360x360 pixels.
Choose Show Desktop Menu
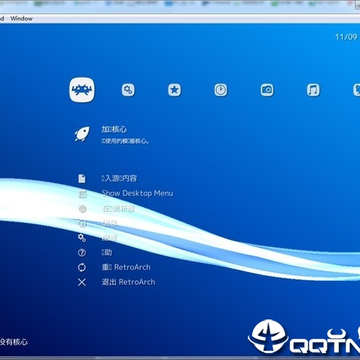tap(137, 193)
